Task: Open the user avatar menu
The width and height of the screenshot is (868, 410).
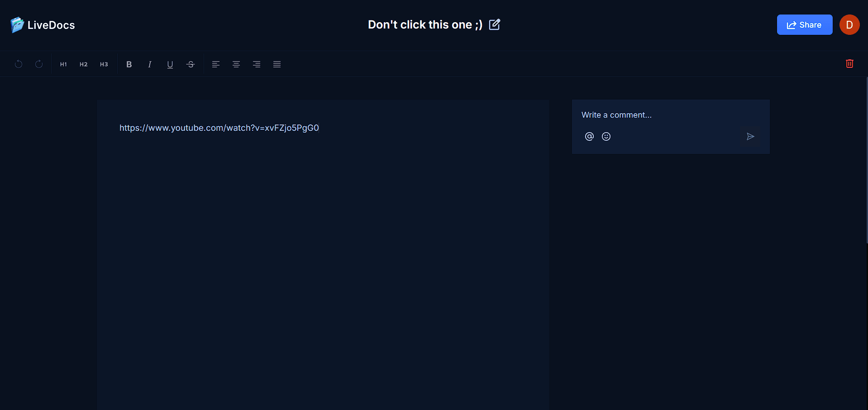Action: pos(849,24)
